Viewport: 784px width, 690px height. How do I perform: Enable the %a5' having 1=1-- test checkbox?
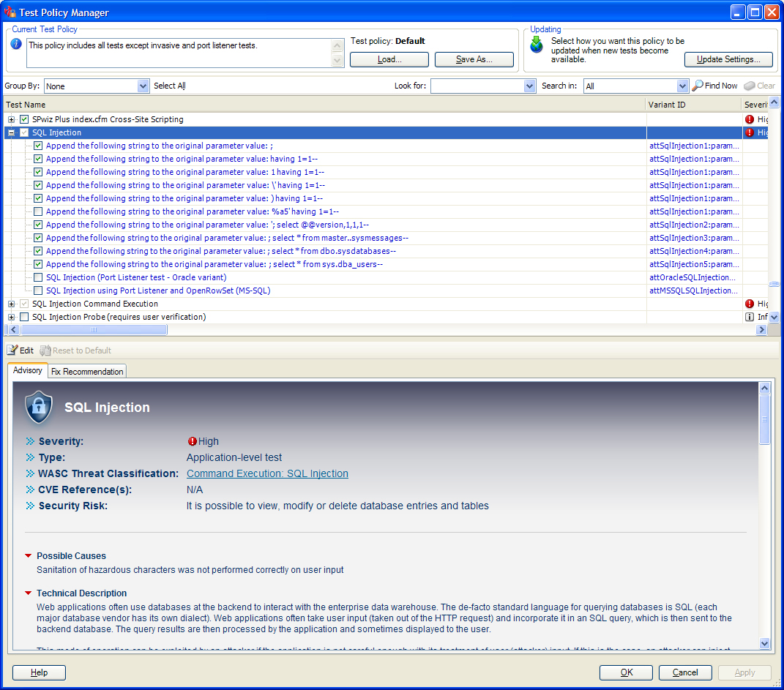(x=38, y=211)
